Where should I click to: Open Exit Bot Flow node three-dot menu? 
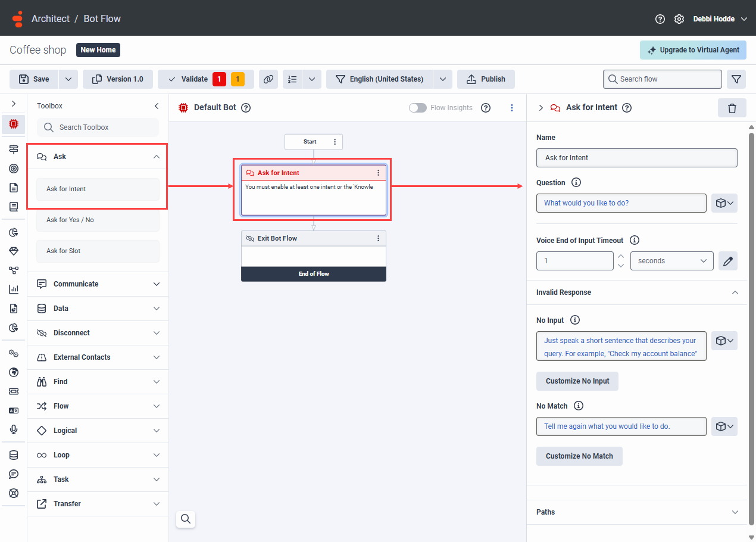coord(378,238)
